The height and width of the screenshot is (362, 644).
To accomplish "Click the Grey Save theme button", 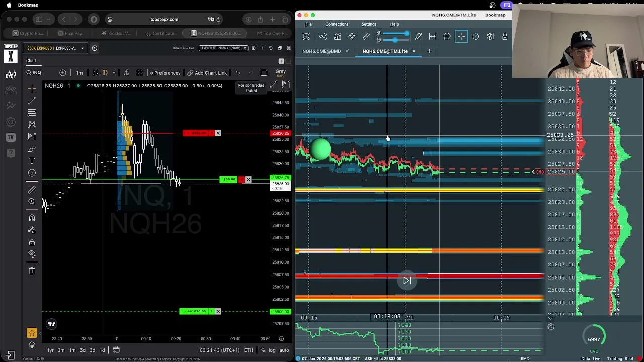I will pos(280,73).
